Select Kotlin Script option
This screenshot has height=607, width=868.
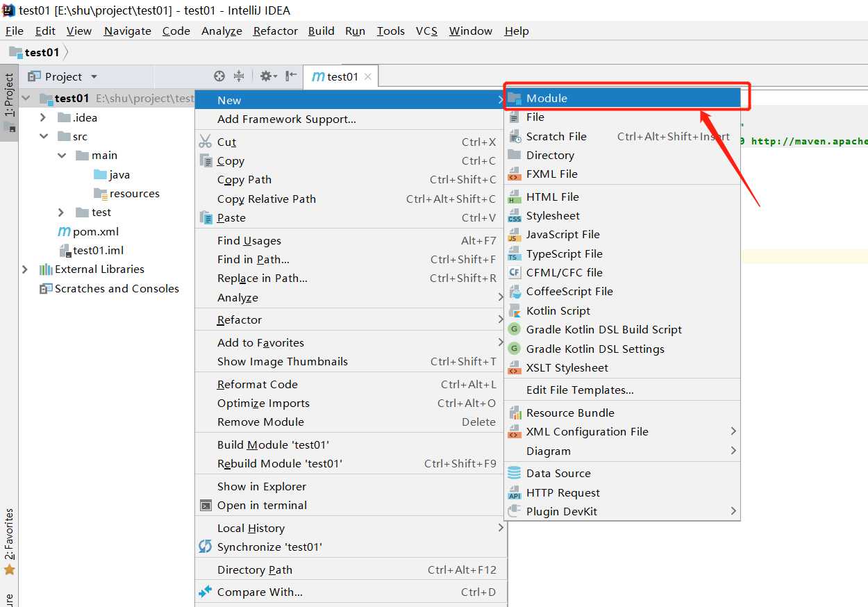click(x=622, y=310)
